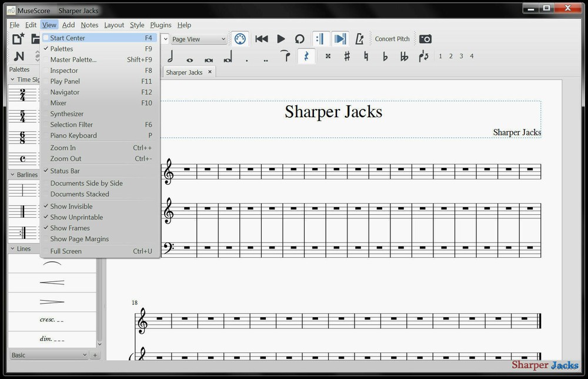Select the Sharper Jacks score tab
588x379 pixels.
tap(183, 72)
